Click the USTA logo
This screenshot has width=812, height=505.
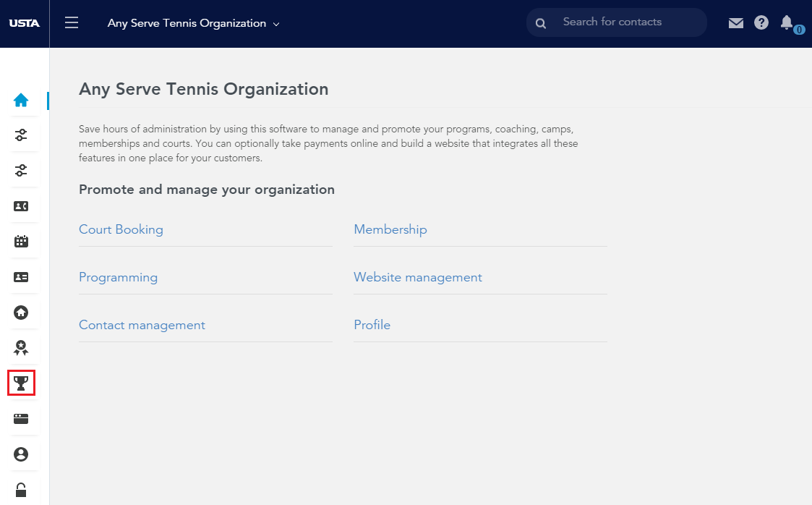point(25,23)
